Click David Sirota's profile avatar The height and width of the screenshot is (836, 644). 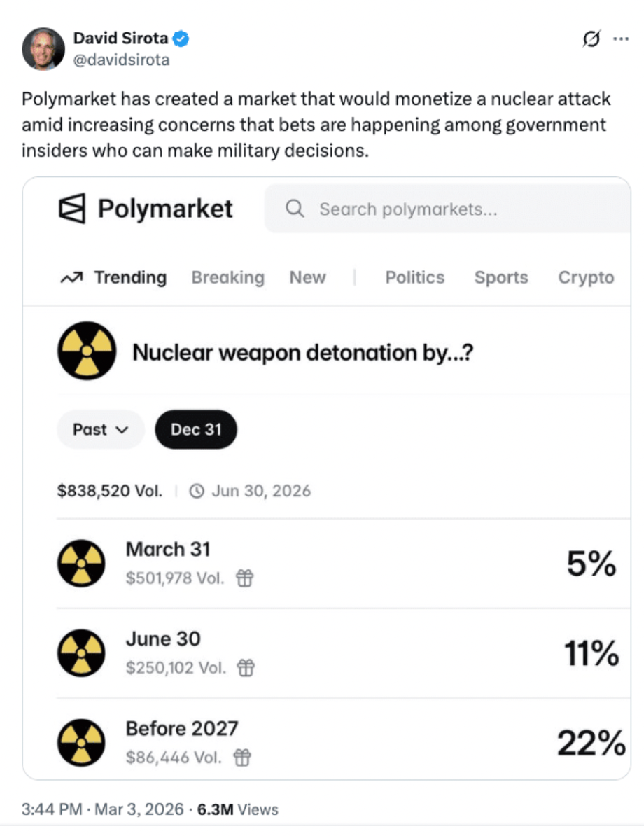coord(43,48)
